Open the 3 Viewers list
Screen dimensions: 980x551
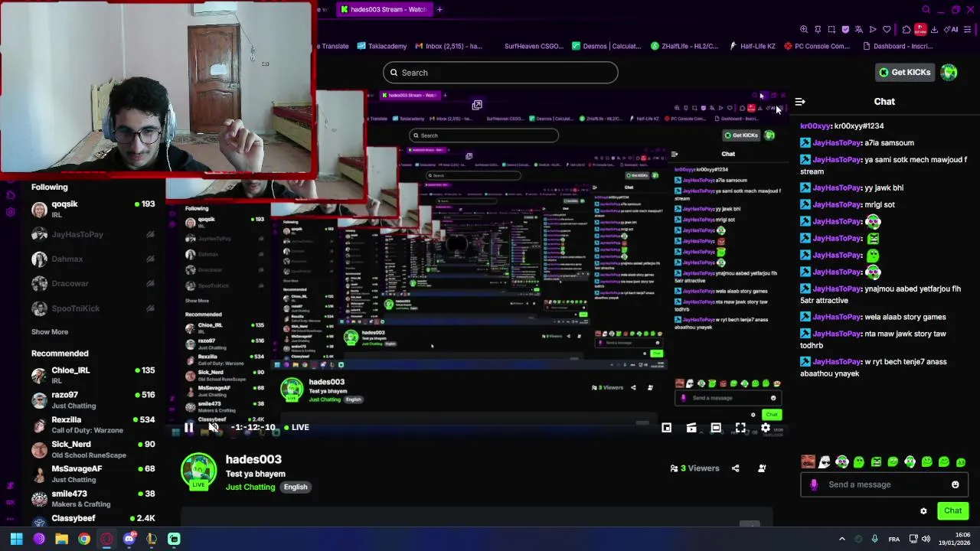click(694, 468)
